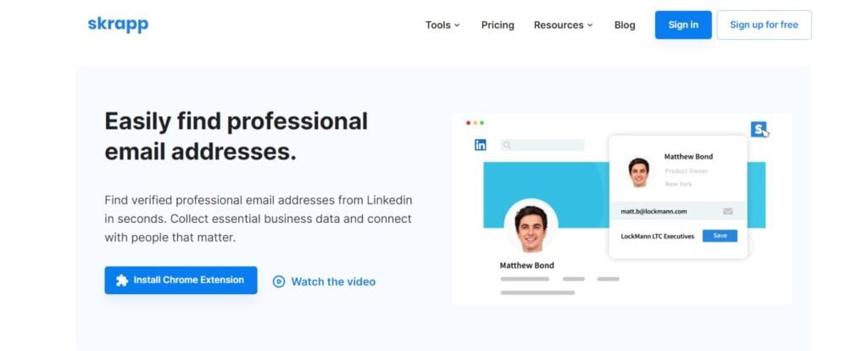Expand the Tools dropdown menu

[442, 25]
